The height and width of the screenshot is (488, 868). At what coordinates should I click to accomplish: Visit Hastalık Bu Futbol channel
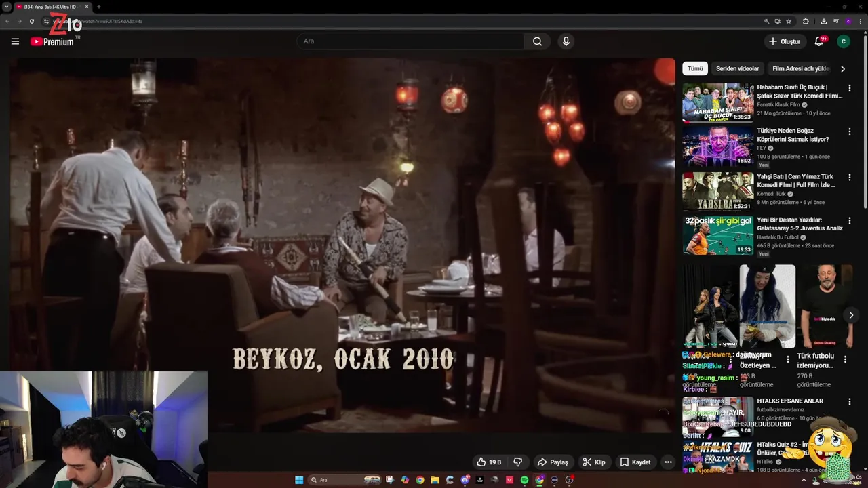coord(778,237)
